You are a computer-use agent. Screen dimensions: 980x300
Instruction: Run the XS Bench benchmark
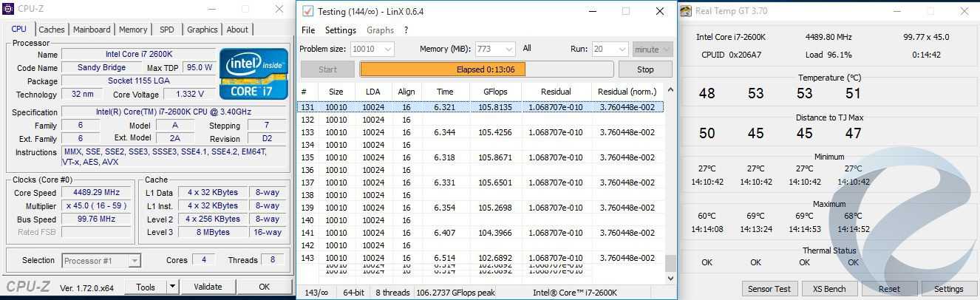coord(828,289)
